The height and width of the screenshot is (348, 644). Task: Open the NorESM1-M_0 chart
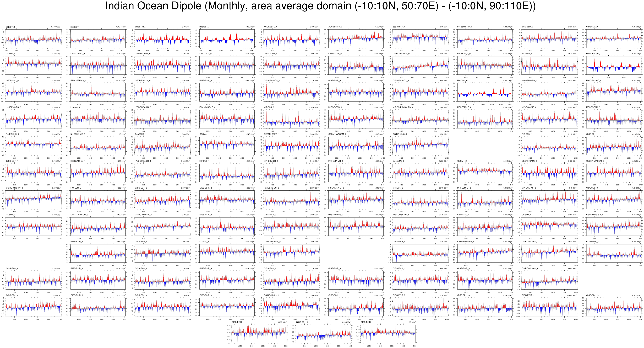point(34,146)
